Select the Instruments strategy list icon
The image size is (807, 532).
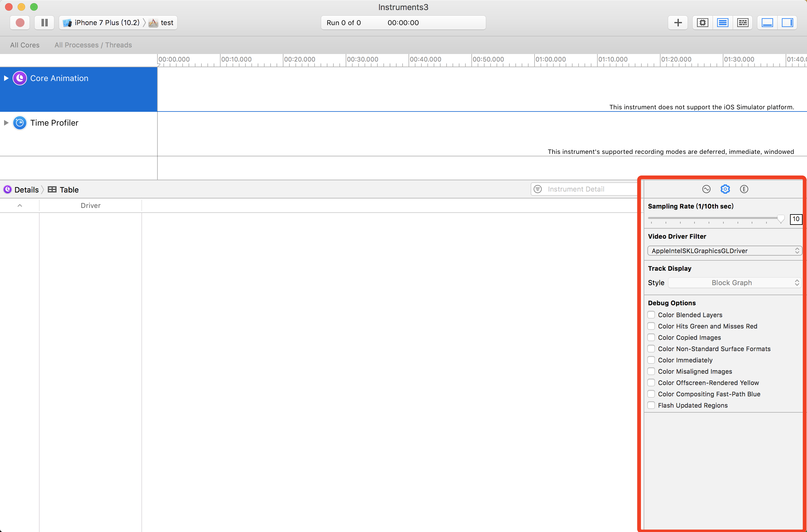click(722, 23)
